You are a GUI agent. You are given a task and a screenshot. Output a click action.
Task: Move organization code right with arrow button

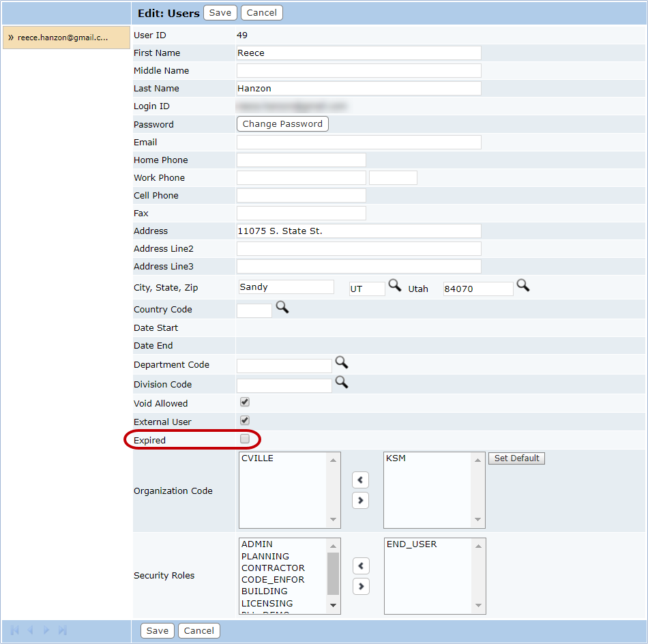361,501
